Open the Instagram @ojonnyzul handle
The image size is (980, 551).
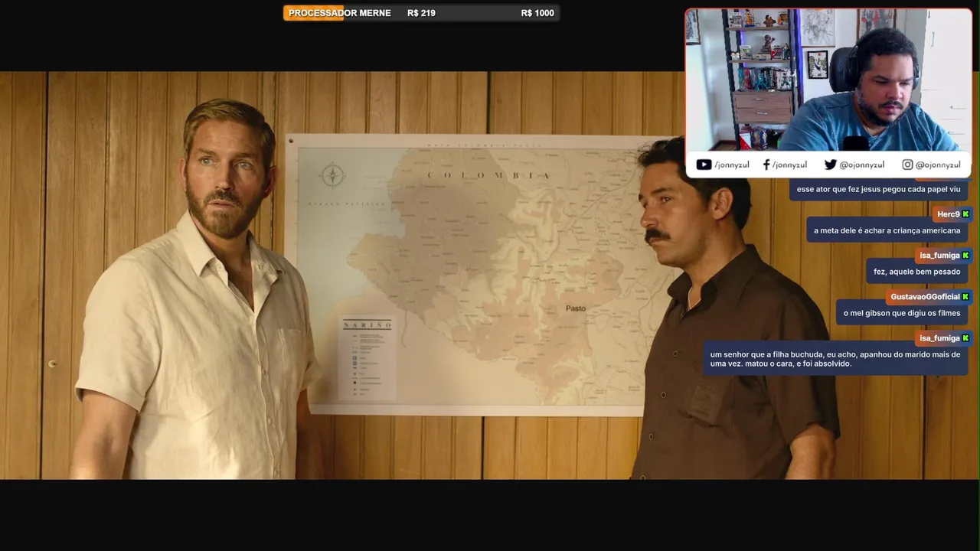(x=938, y=165)
